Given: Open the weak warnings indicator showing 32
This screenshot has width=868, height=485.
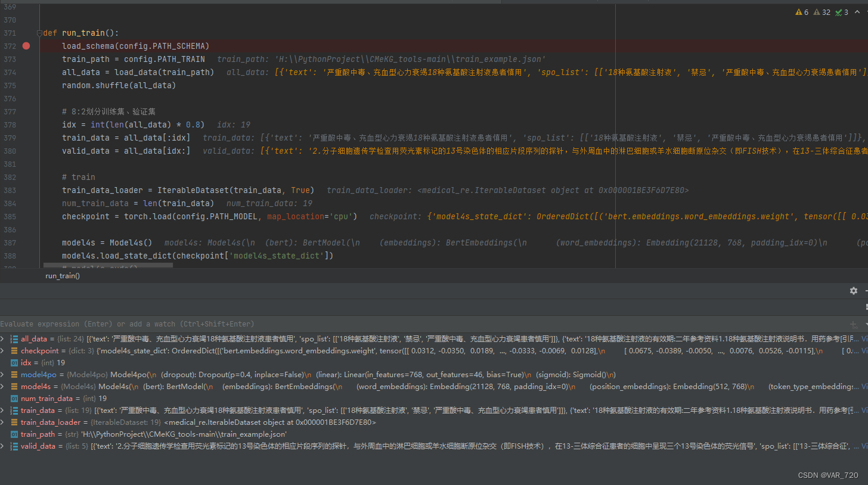Looking at the screenshot, I should coord(821,13).
